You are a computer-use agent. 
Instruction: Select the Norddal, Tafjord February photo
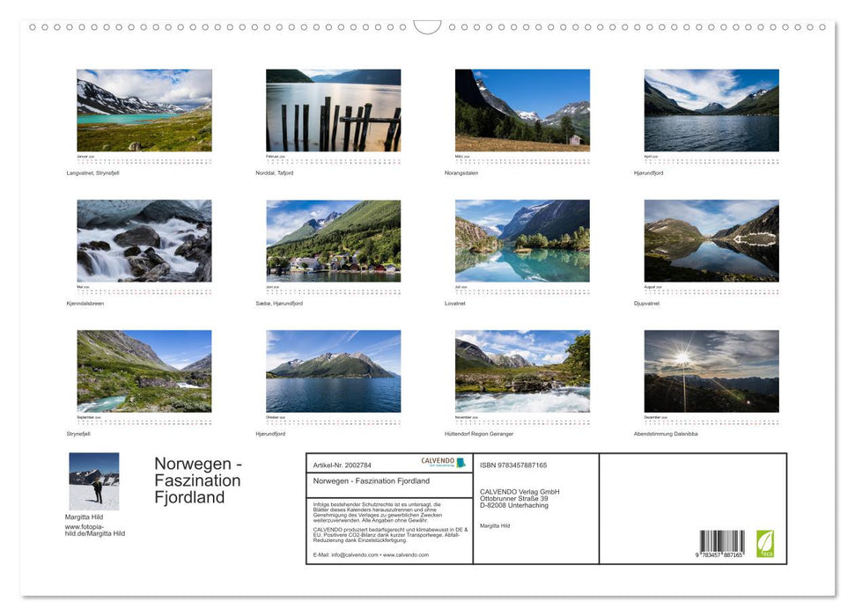click(333, 109)
